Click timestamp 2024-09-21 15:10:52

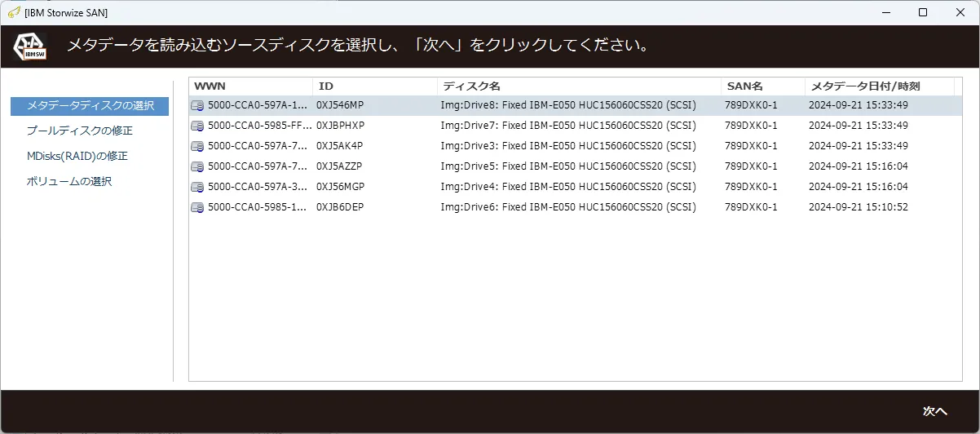[x=859, y=207]
